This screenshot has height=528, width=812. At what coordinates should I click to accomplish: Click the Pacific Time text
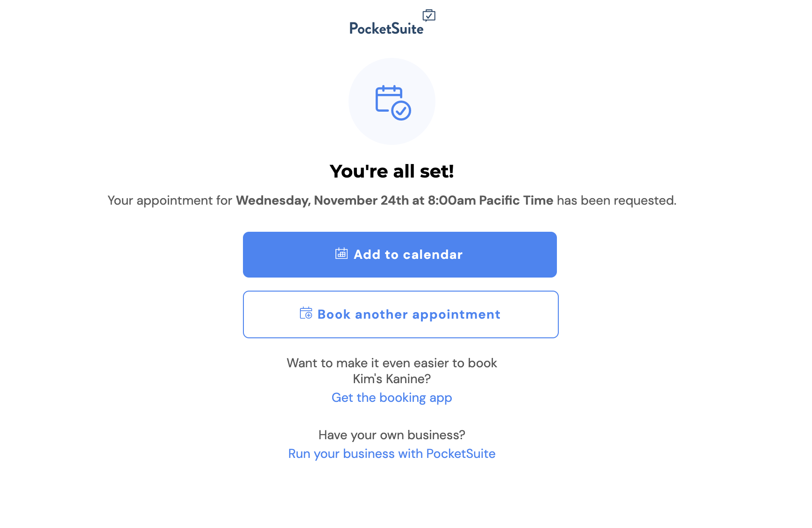coord(516,200)
